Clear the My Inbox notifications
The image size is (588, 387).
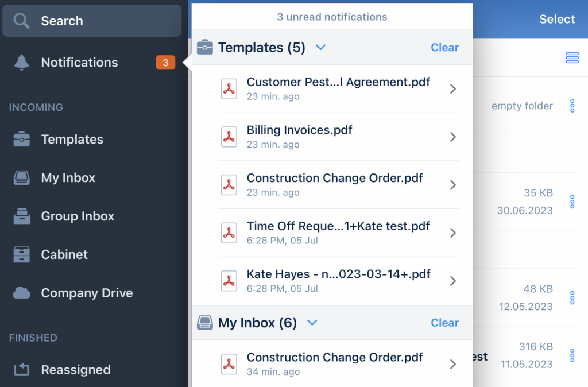pyautogui.click(x=444, y=323)
